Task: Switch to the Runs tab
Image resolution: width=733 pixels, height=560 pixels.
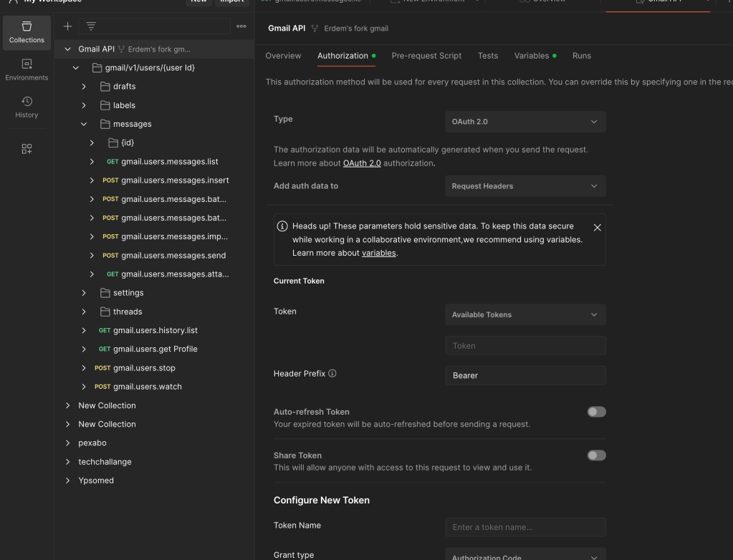Action: click(x=582, y=56)
